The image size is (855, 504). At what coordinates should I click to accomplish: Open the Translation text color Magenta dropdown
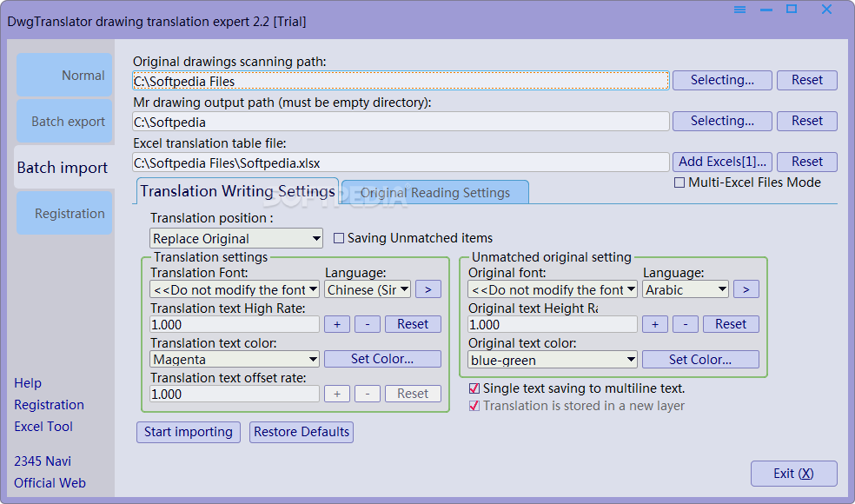[x=235, y=360]
